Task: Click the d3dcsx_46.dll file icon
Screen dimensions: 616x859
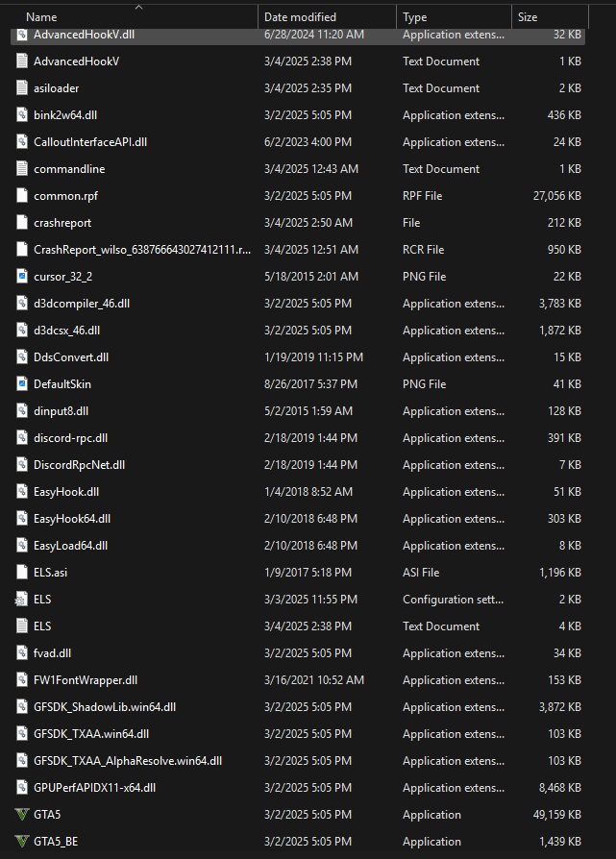Action: click(22, 331)
